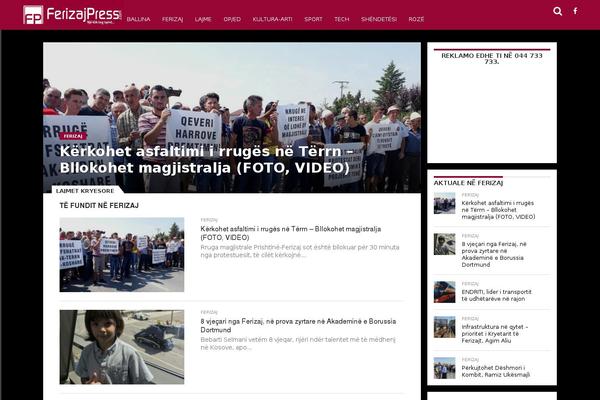Open the BALLINA menu item
The image size is (600, 400).
pos(139,19)
